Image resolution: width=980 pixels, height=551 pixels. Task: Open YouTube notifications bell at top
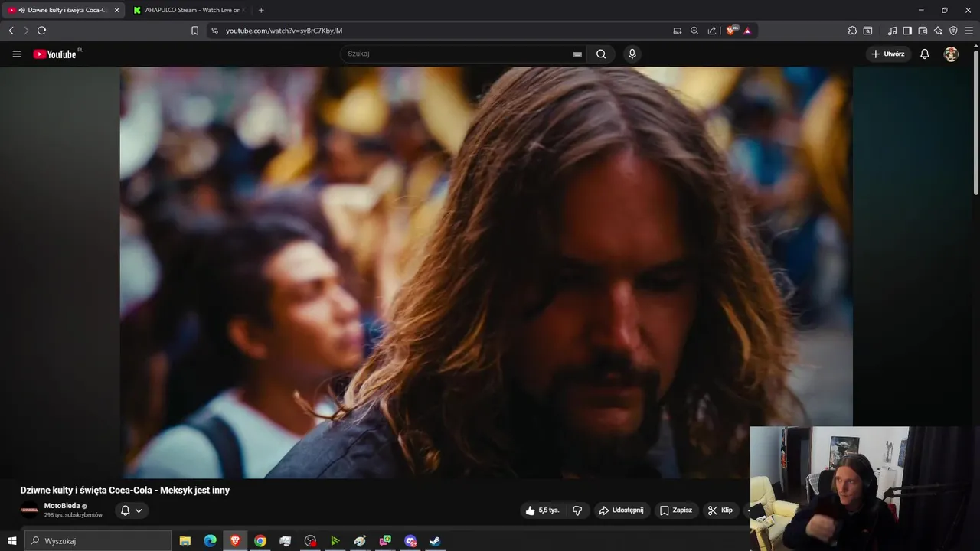pyautogui.click(x=925, y=54)
